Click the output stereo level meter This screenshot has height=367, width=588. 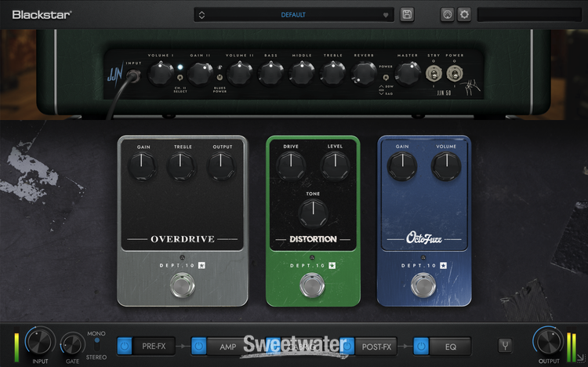pos(571,348)
